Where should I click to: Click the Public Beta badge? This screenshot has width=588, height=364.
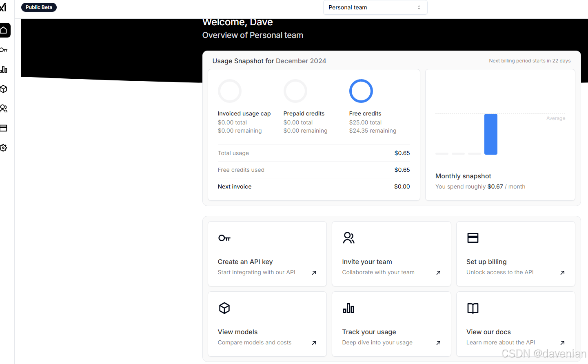point(39,7)
